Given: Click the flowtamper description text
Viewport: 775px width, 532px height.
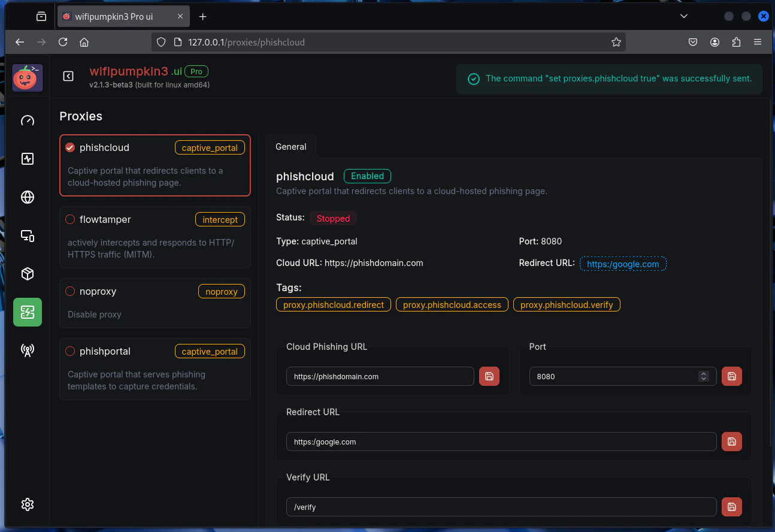Looking at the screenshot, I should (x=151, y=249).
